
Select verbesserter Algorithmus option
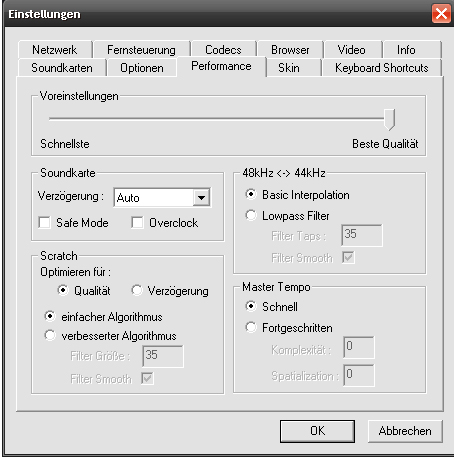coord(50,335)
